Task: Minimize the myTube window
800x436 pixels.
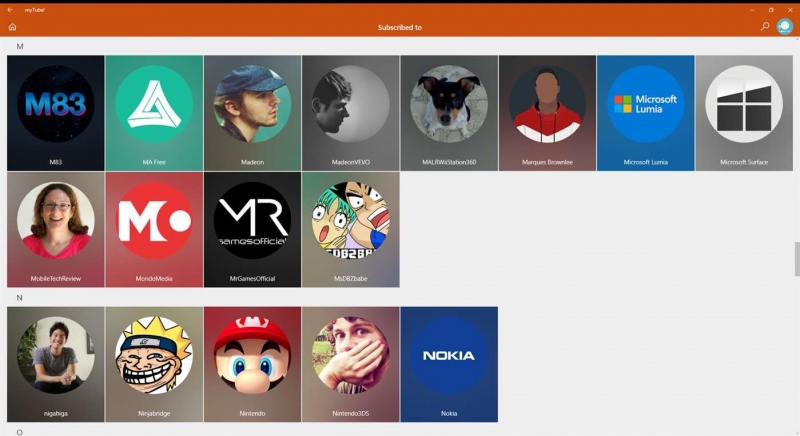Action: pyautogui.click(x=752, y=10)
